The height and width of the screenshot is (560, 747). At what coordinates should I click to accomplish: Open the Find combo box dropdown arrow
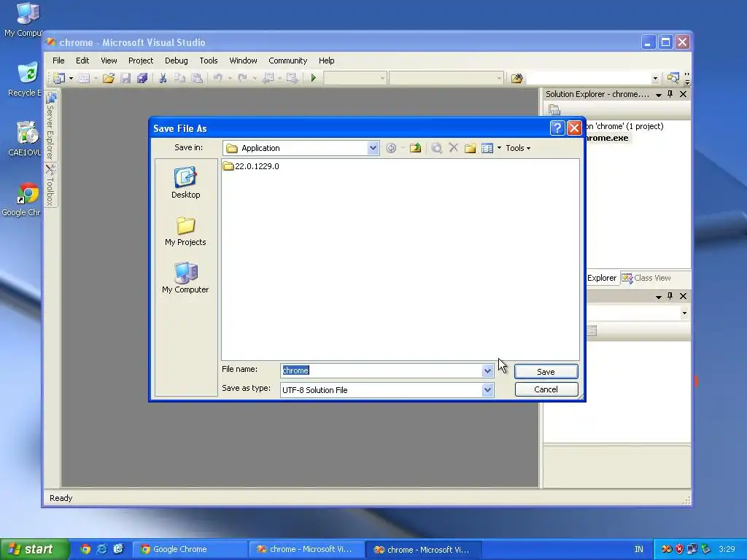coord(655,79)
